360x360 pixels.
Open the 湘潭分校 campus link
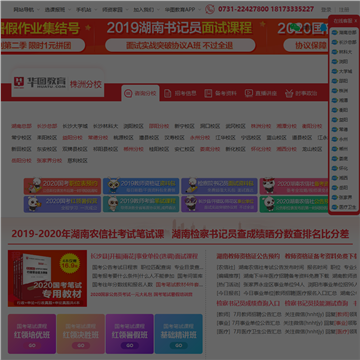tap(286, 126)
